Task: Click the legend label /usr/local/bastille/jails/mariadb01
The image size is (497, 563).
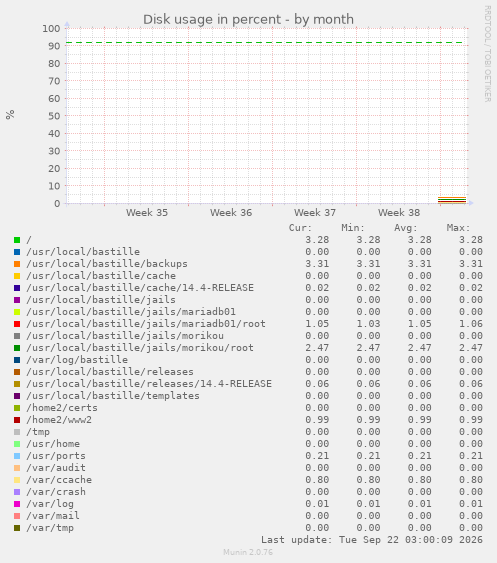Action: coord(131,312)
